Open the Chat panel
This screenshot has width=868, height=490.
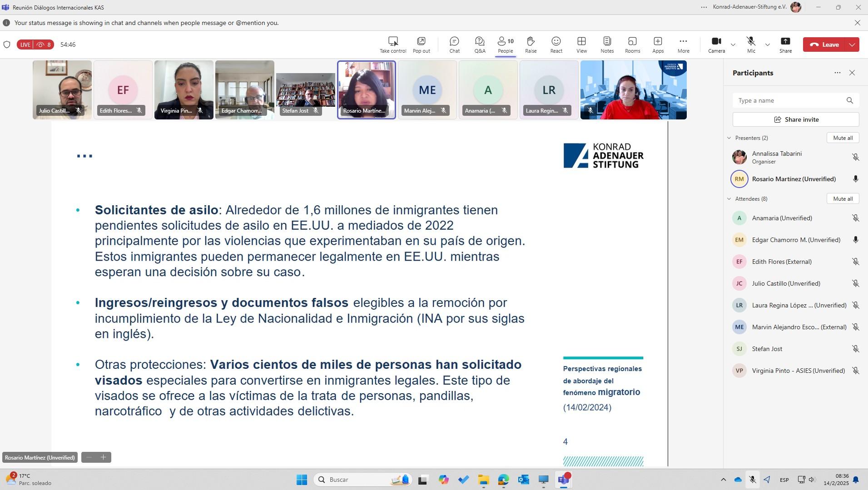[454, 45]
